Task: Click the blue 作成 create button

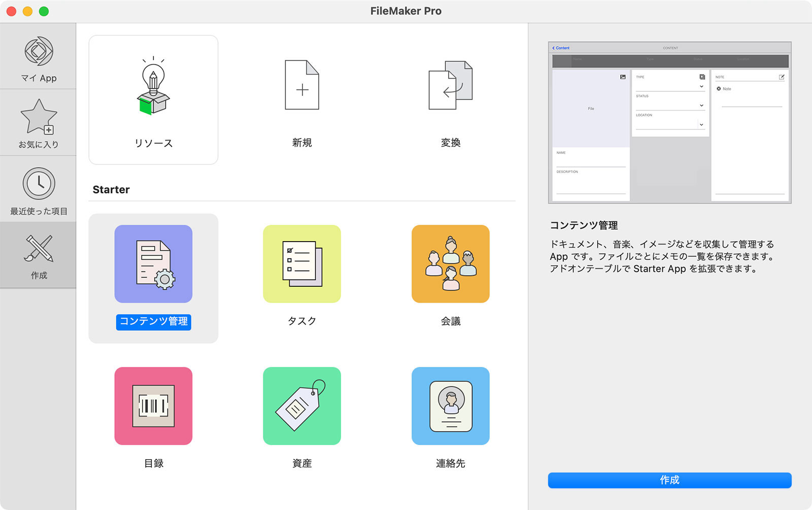Action: tap(669, 480)
